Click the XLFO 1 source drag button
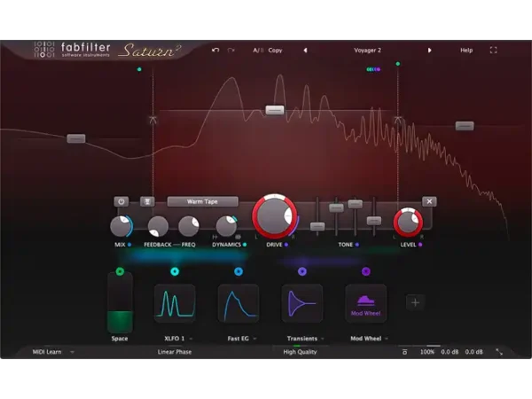 (x=175, y=271)
